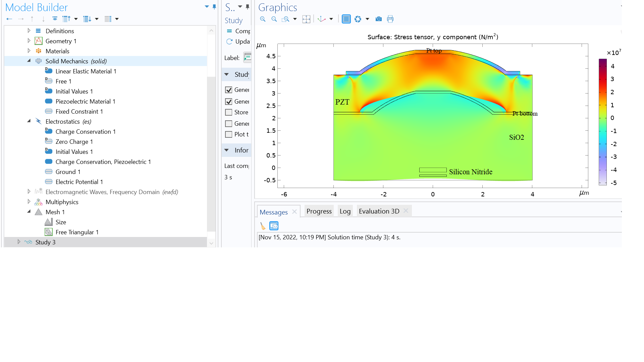Open the Log tab
This screenshot has height=362, width=644.
point(345,211)
